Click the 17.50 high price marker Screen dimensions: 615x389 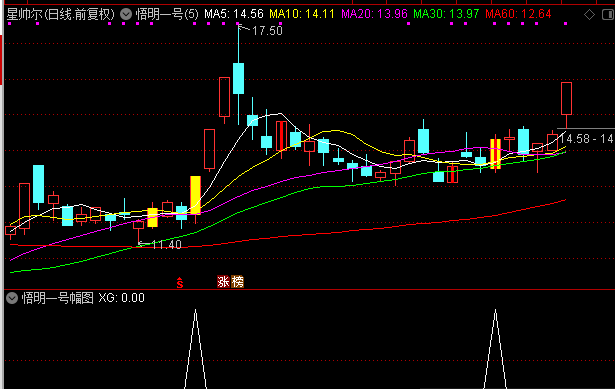(267, 31)
